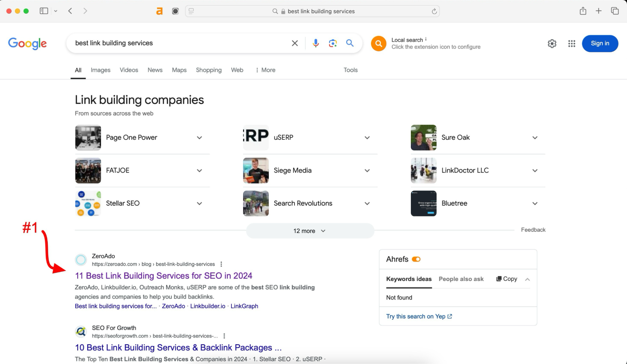Switch to the Shopping tab
627x364 pixels.
point(209,70)
